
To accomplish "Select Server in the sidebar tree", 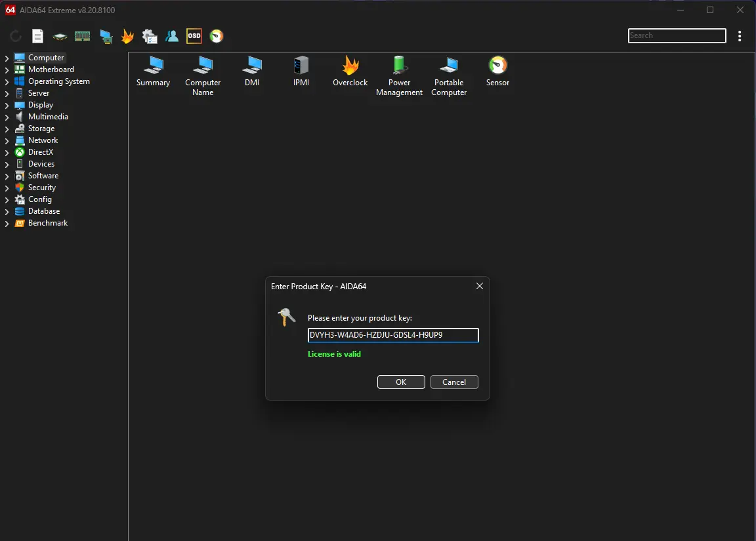I will (x=39, y=93).
